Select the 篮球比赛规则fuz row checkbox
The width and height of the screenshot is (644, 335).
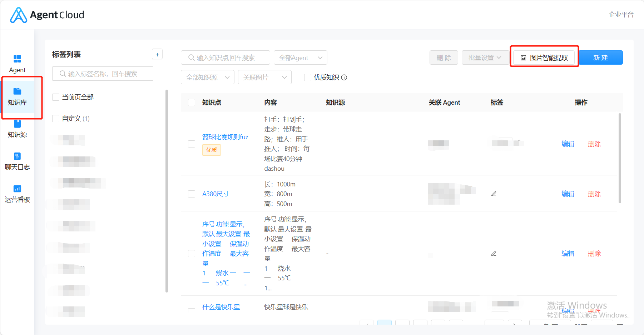pos(192,144)
